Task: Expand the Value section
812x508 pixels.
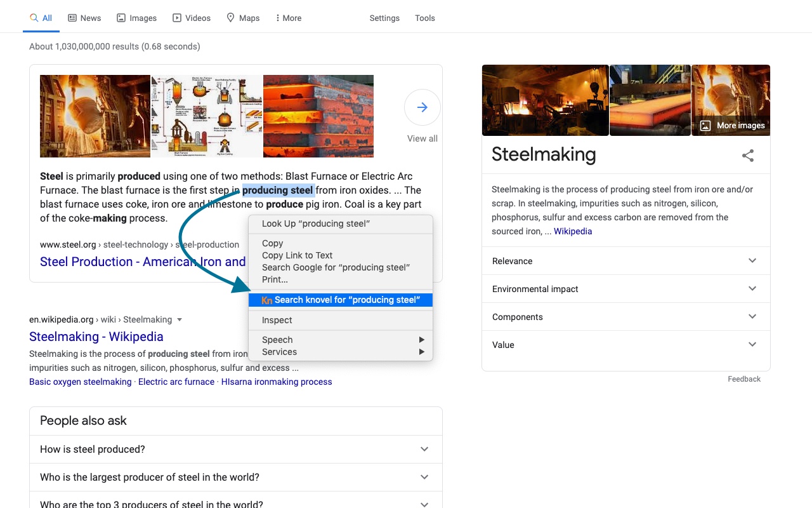Action: click(x=625, y=345)
